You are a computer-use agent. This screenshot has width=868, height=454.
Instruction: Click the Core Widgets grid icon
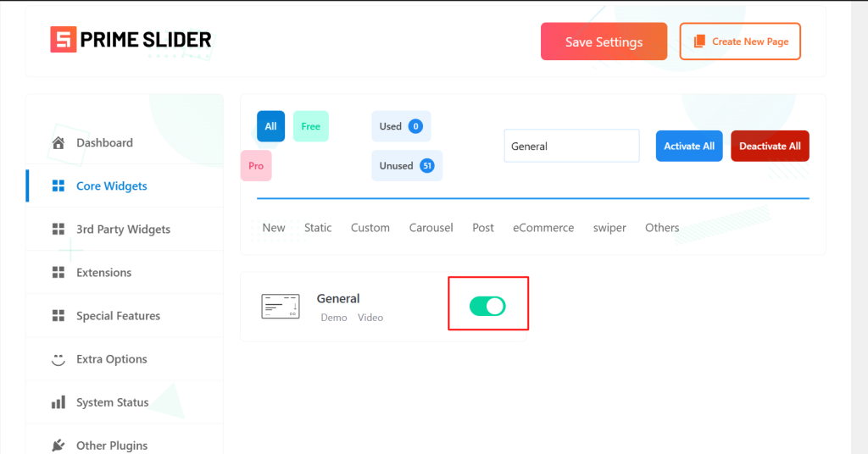58,185
